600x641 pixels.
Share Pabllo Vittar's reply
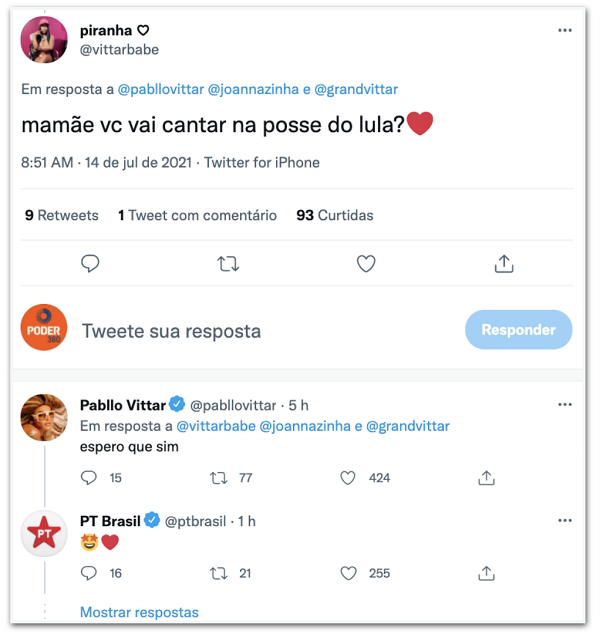[487, 478]
